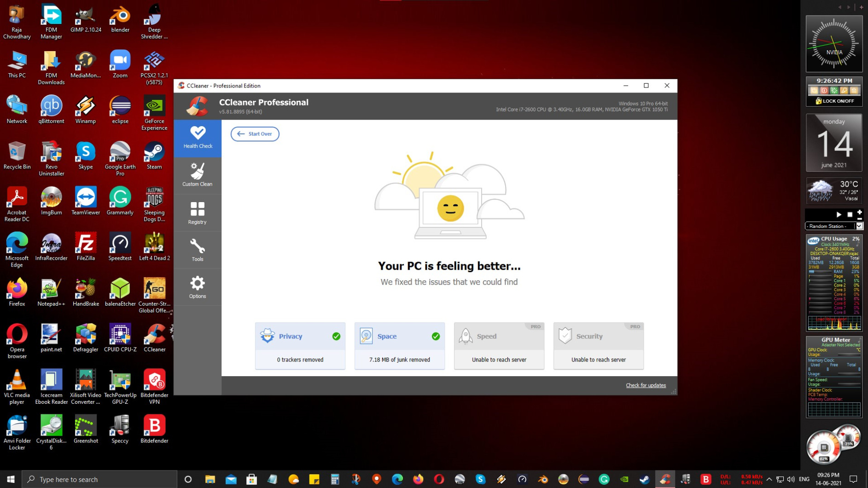Select the CCleaner icon on the taskbar
This screenshot has height=488, width=868.
point(664,479)
